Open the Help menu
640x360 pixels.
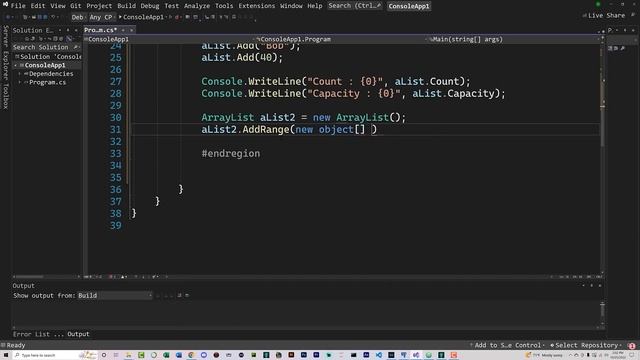click(x=315, y=6)
